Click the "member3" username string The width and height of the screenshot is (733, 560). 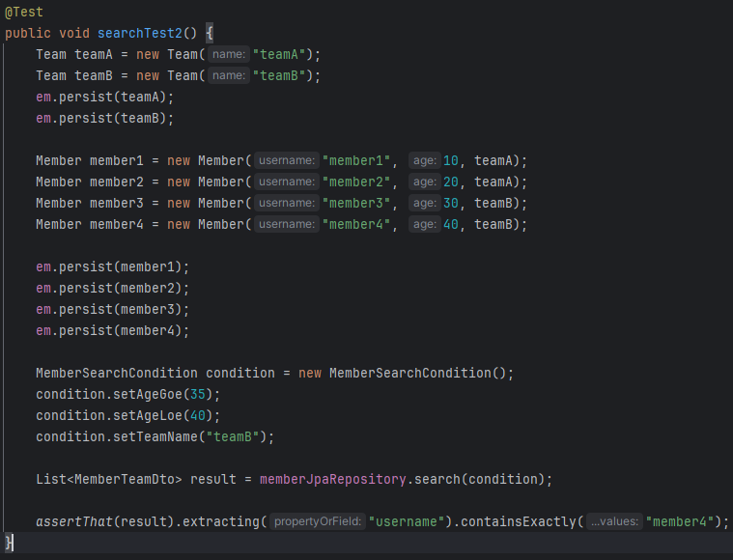356,204
